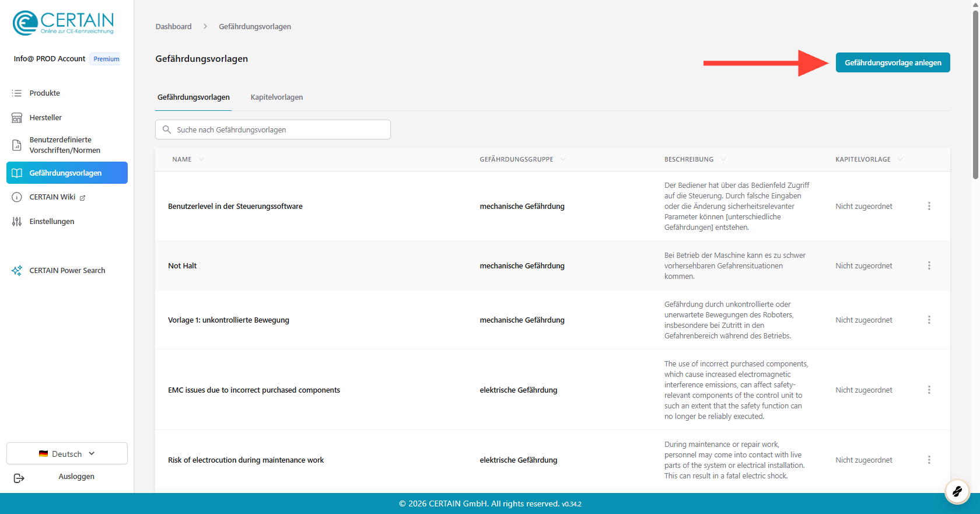Click Gefährdungsvorlage anlegen button
Viewport: 980px width, 514px height.
click(x=893, y=63)
